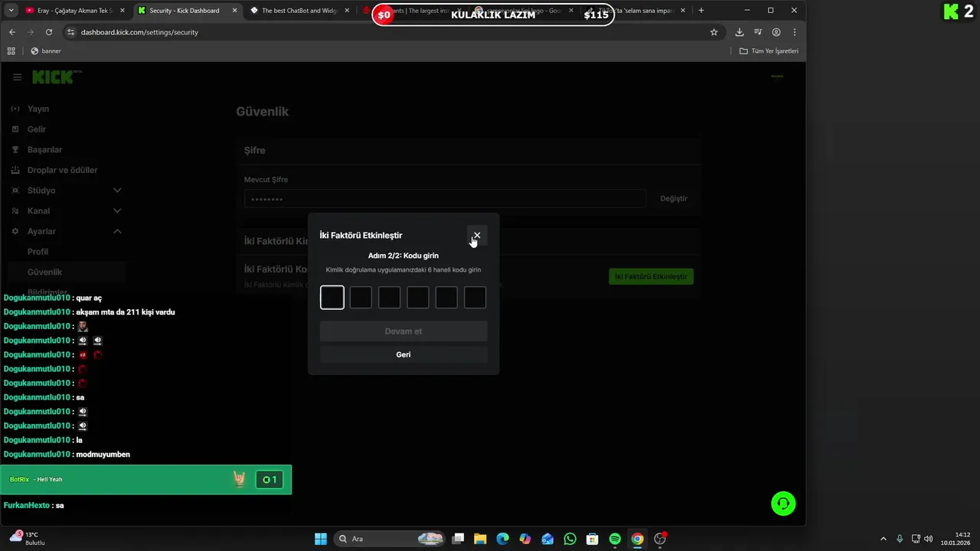Open Tüm Yer İşaretleri folder
The width and height of the screenshot is (980, 551).
click(769, 51)
